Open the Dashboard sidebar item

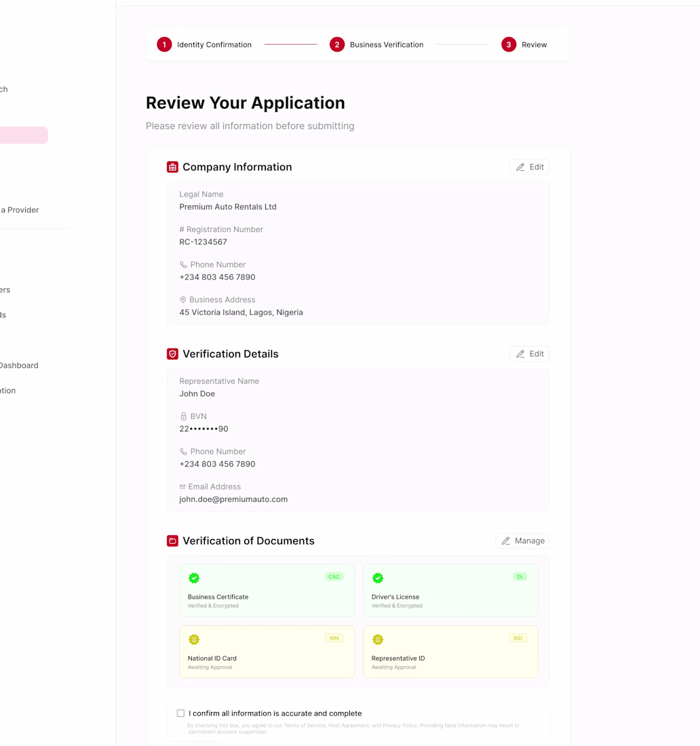coord(19,366)
